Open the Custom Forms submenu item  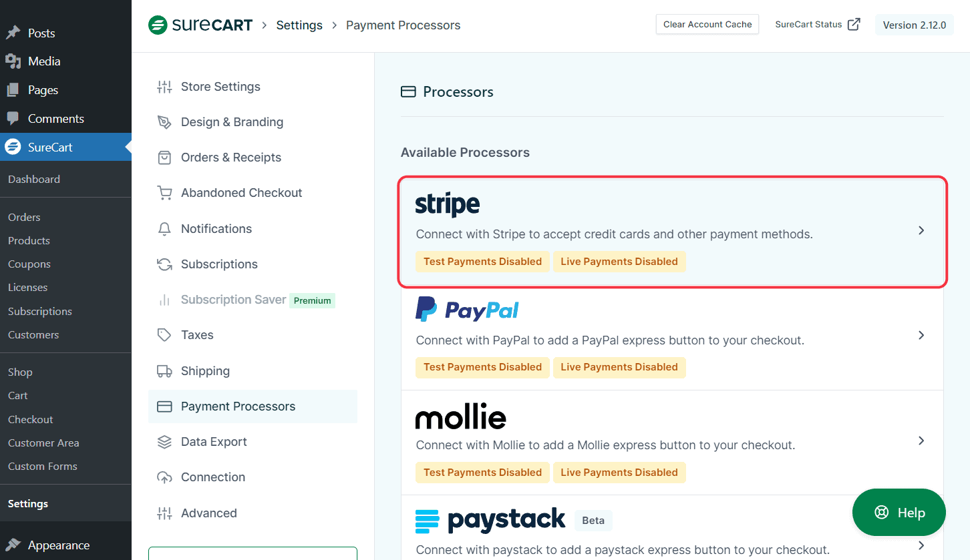[x=43, y=467]
